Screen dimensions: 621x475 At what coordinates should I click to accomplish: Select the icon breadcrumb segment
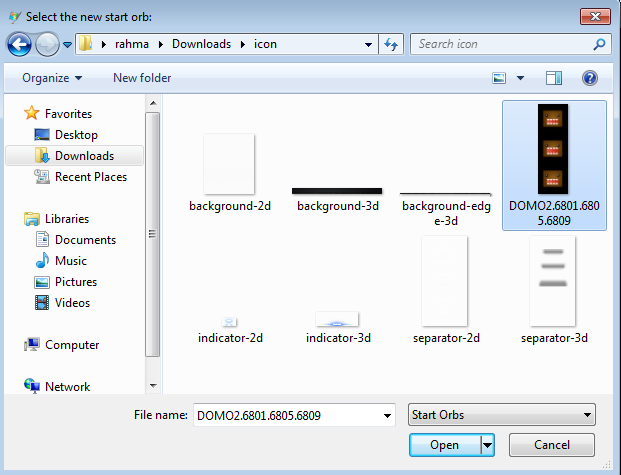pyautogui.click(x=265, y=44)
